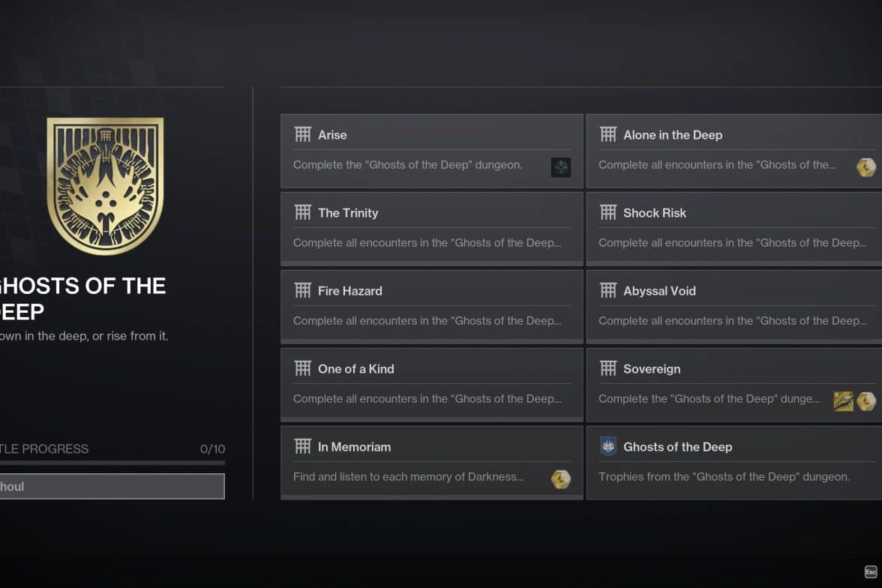Click the weapon ornament reward icon on Sovereign
The height and width of the screenshot is (588, 882).
click(843, 401)
